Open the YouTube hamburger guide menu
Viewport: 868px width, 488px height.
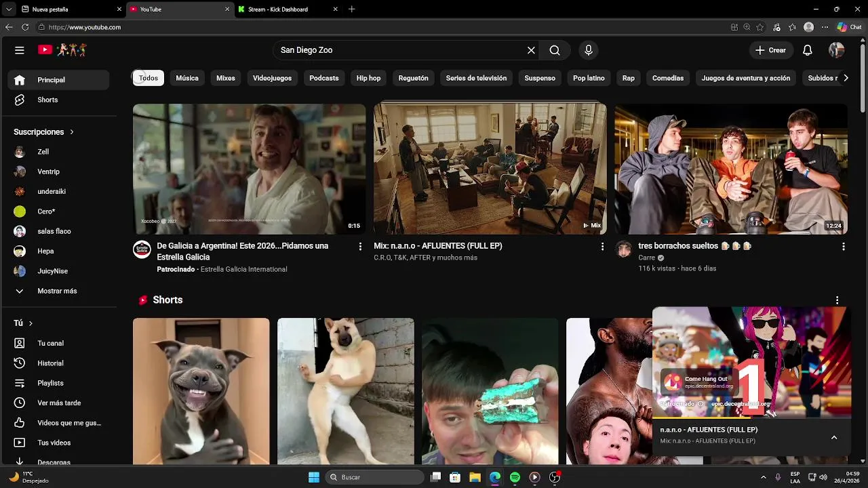[20, 50]
